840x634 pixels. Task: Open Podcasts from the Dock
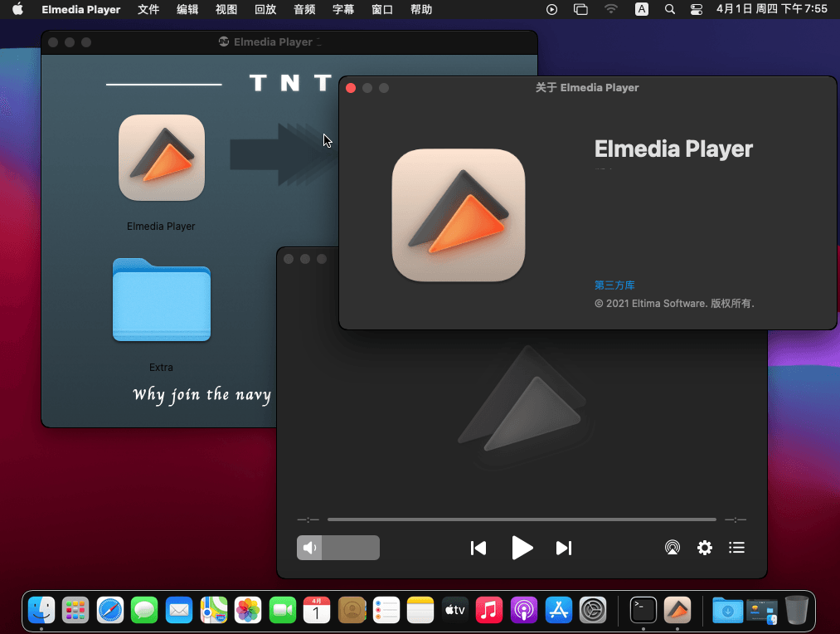click(x=524, y=610)
